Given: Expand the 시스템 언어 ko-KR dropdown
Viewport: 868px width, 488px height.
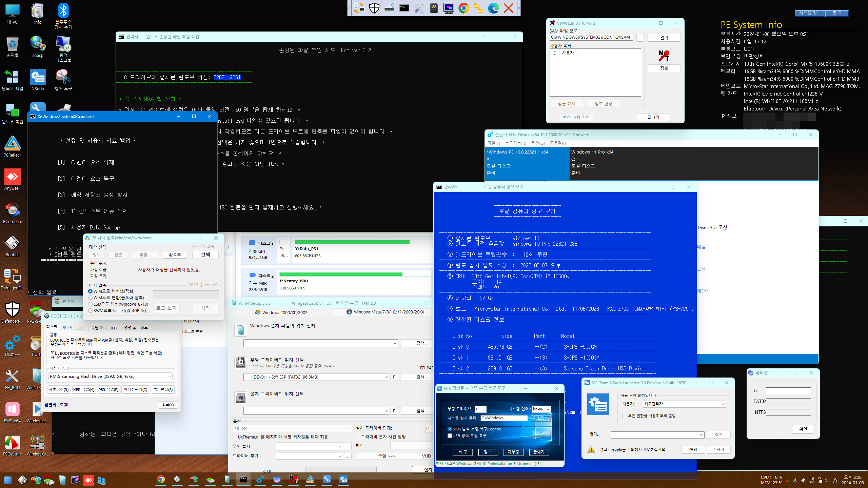Looking at the screenshot, I should 541,409.
